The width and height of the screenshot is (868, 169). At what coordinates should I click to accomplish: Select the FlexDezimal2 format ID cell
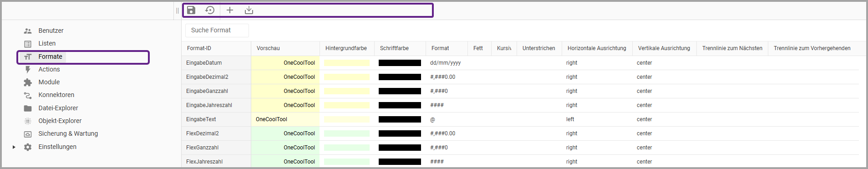(x=216, y=133)
